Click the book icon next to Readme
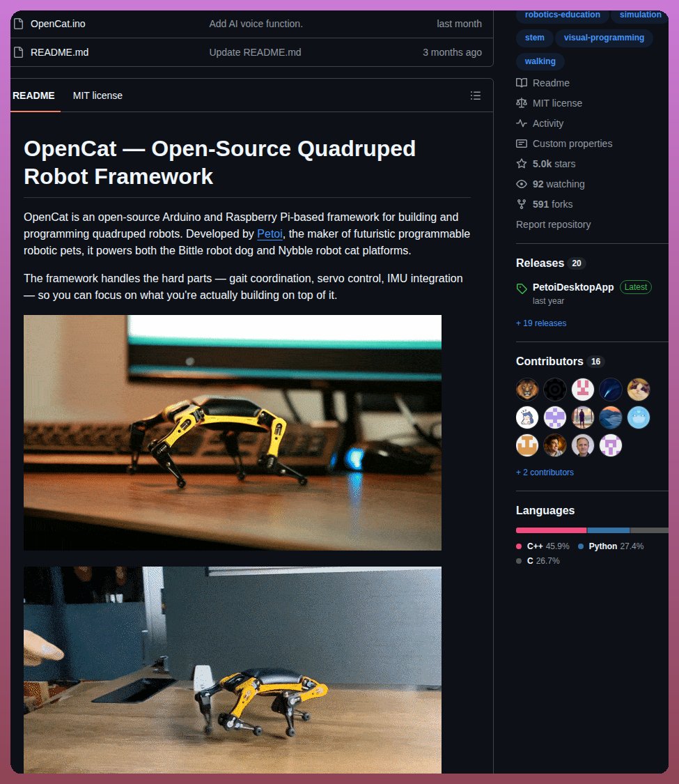 [x=521, y=83]
